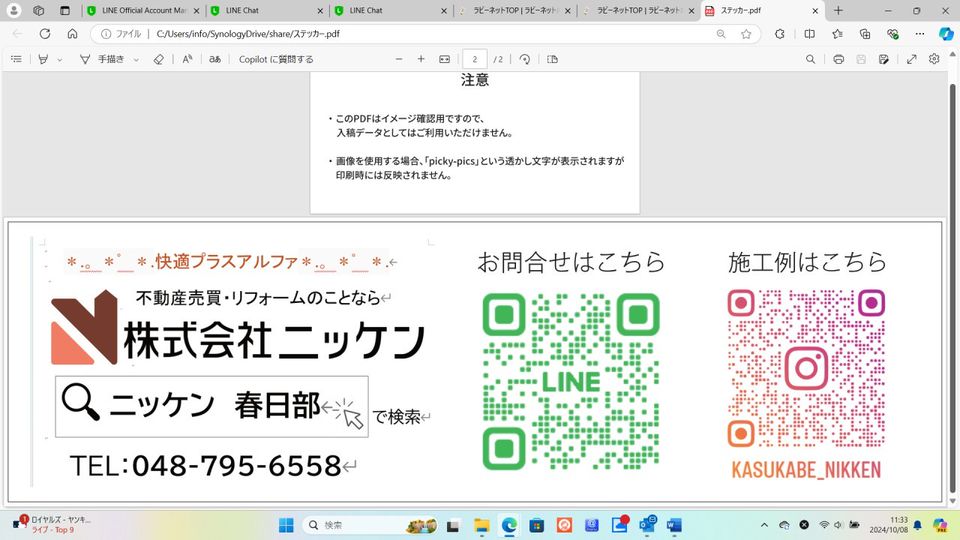
Task: Enter full screen with the expand arrows icon
Action: [x=912, y=59]
